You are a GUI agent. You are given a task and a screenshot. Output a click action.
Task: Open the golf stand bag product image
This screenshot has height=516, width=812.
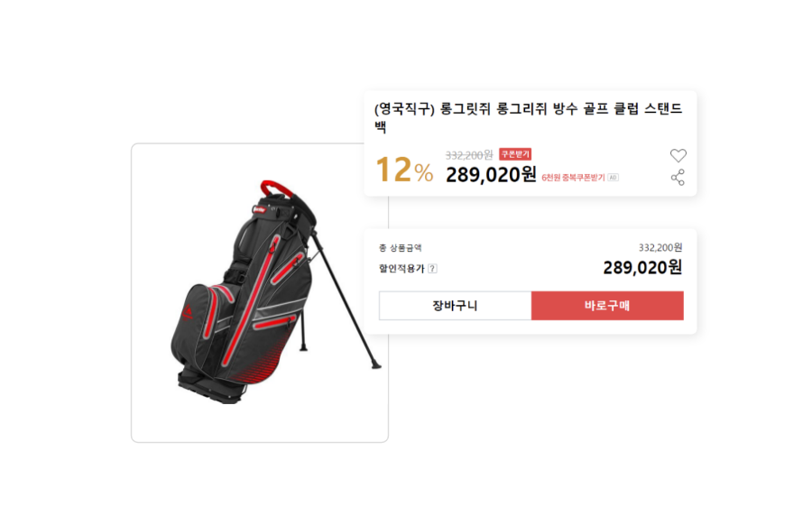click(260, 293)
